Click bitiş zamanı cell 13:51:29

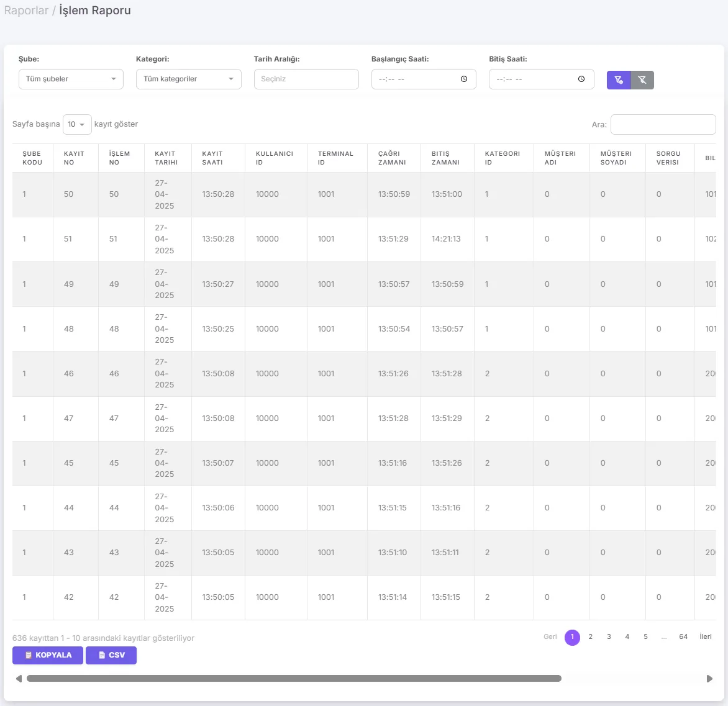click(447, 419)
